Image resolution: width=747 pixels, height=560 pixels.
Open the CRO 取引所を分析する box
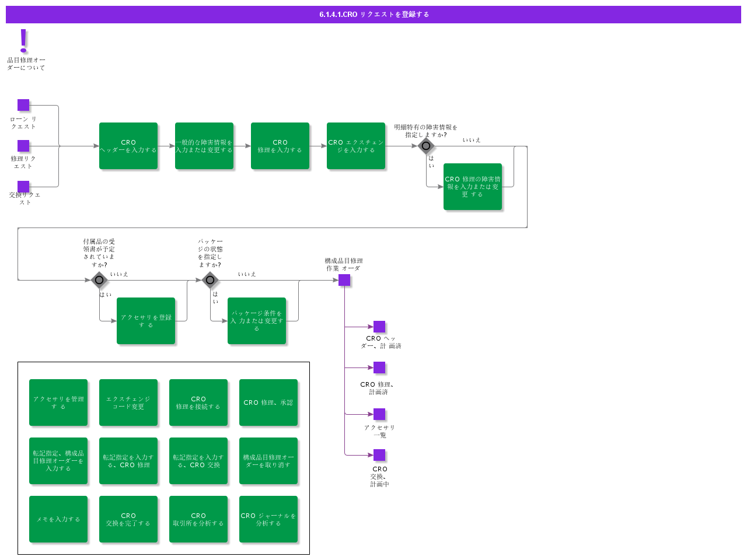pyautogui.click(x=198, y=519)
